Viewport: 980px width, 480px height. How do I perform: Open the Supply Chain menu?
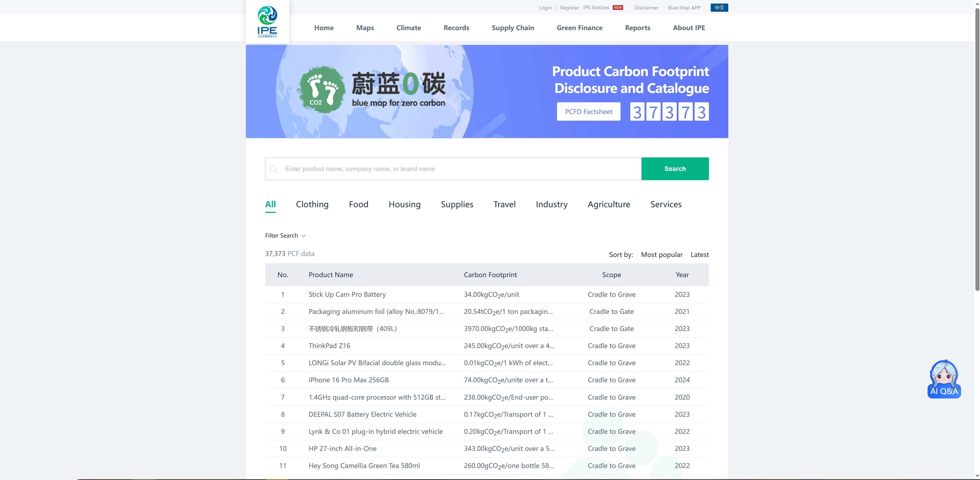click(x=513, y=28)
